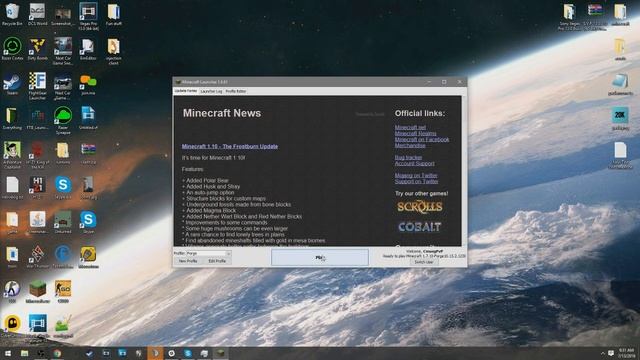The height and width of the screenshot is (360, 640).
Task: Open the Minecraft Realms link
Action: (x=415, y=133)
